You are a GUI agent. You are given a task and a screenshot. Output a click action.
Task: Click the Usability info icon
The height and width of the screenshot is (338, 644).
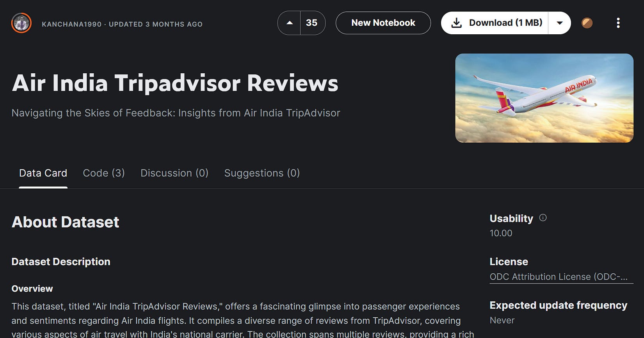[543, 218]
